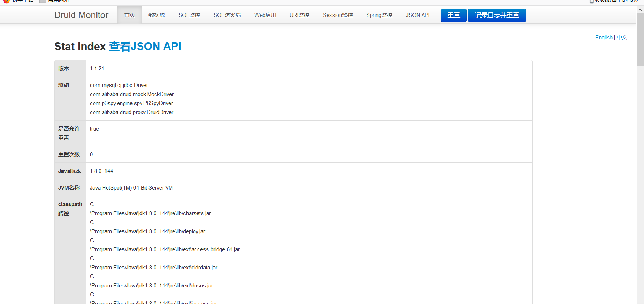Click the deploy.jar classpath entry
This screenshot has width=644, height=304.
[x=147, y=231]
